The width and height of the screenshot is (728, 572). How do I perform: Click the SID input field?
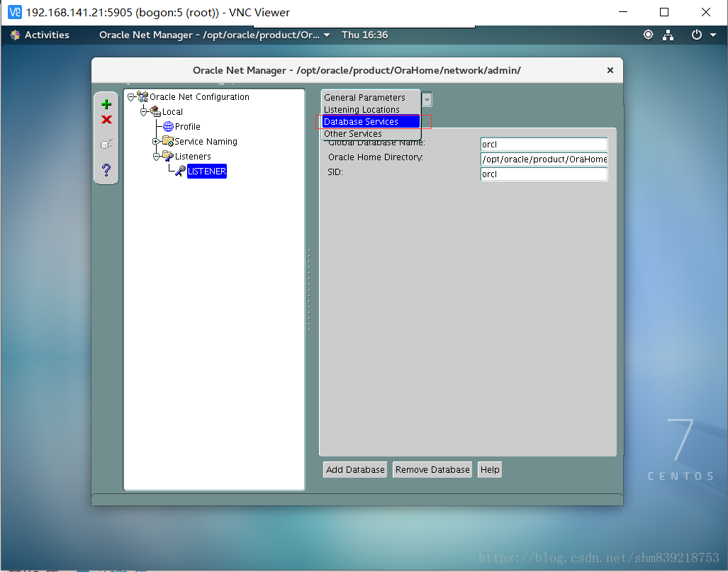pos(543,174)
